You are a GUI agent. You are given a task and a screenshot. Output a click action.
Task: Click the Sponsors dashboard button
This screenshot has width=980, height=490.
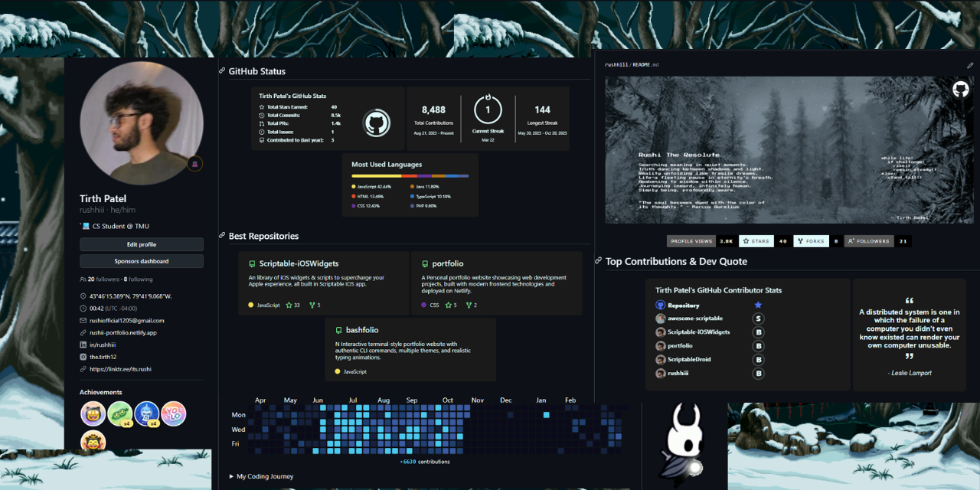click(142, 261)
